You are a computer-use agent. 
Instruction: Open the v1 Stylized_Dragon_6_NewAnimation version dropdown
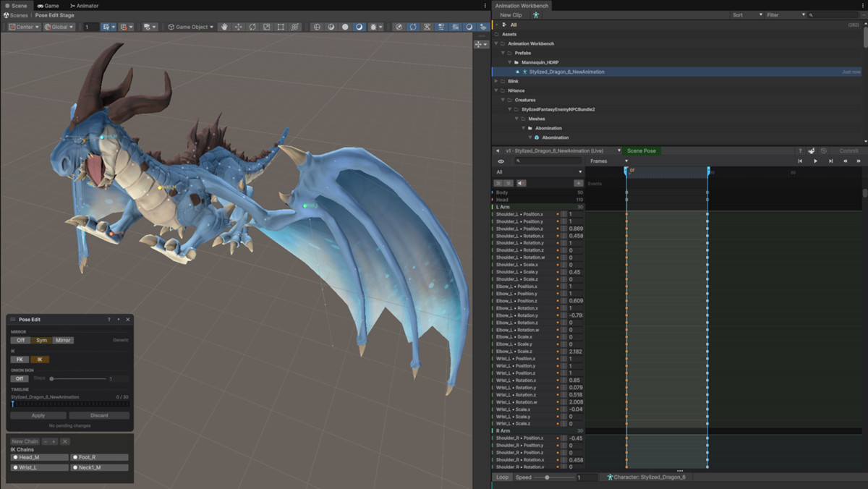click(x=563, y=151)
